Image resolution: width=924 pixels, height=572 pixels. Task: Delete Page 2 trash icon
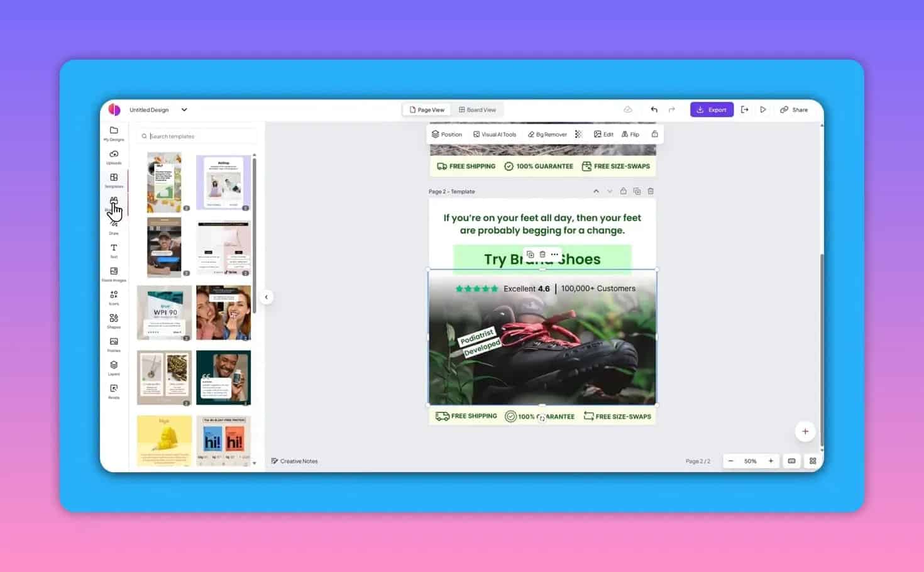651,191
